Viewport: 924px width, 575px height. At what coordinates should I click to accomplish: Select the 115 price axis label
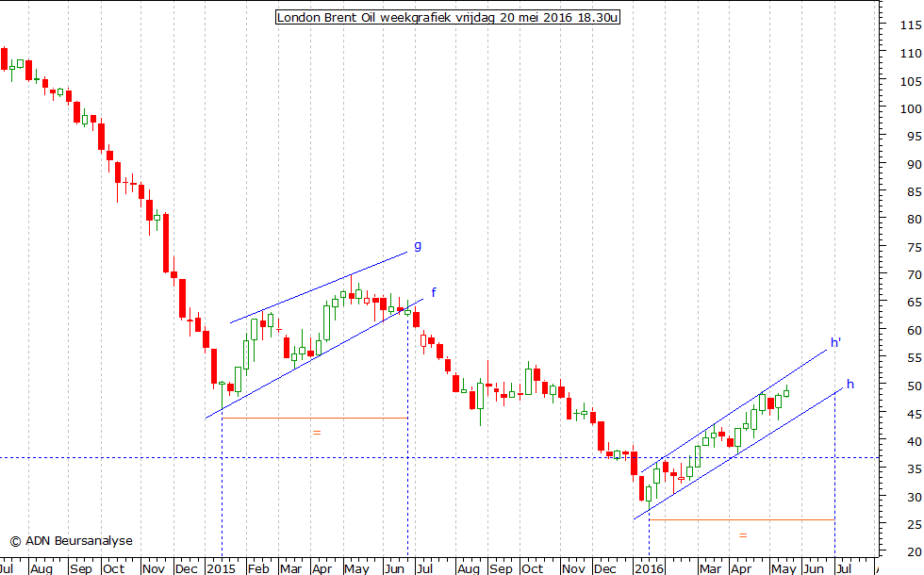click(x=911, y=25)
